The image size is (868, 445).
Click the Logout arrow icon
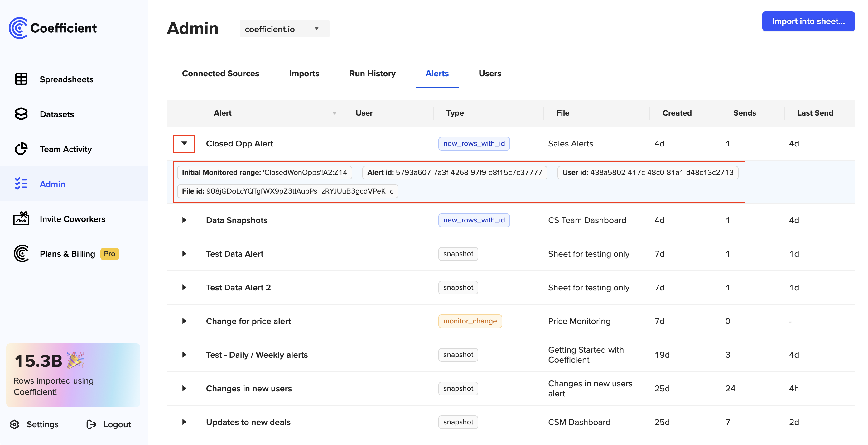[91, 424]
